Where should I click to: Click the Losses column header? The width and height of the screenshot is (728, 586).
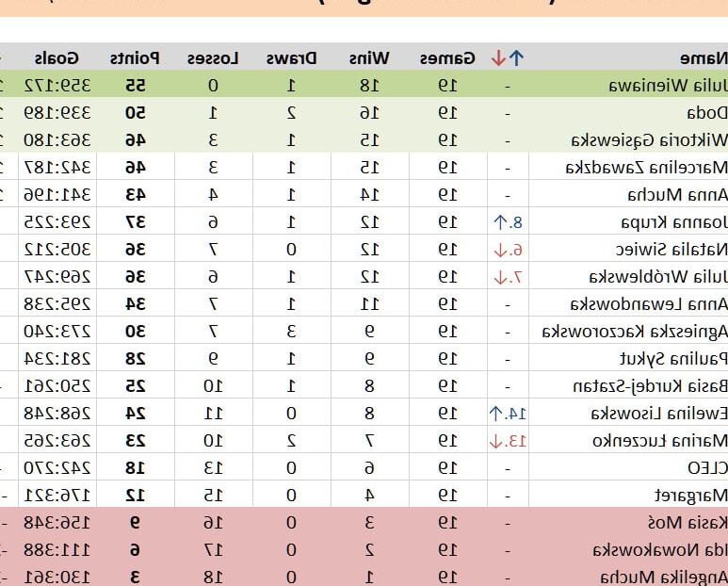click(x=213, y=58)
